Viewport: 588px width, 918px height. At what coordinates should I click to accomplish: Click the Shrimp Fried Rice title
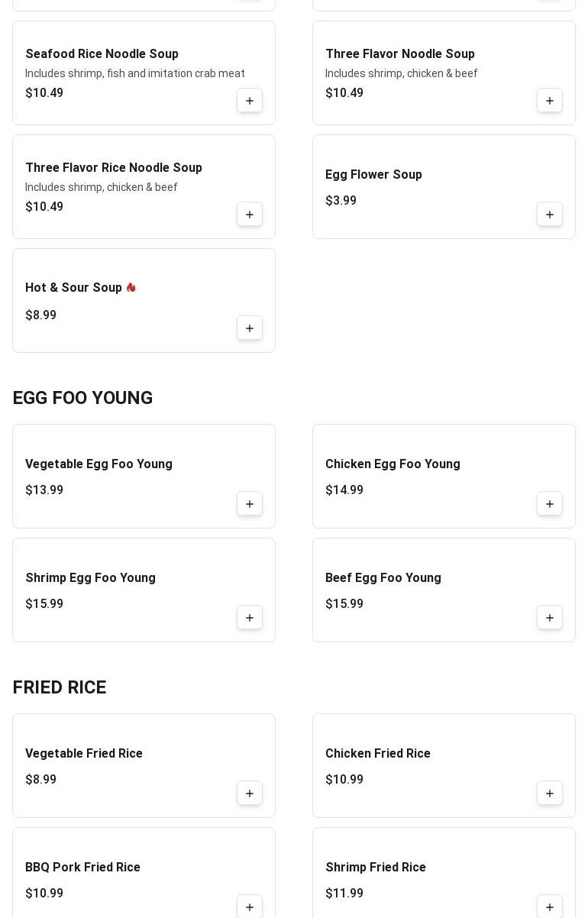(x=375, y=868)
